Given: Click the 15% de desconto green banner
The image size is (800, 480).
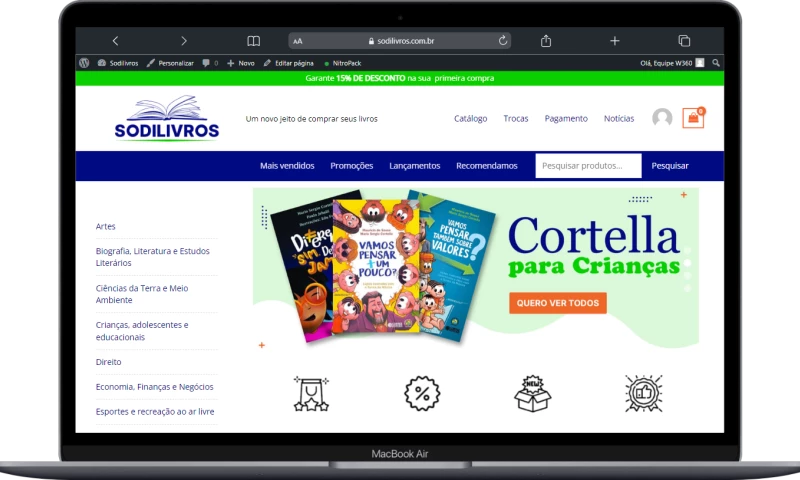Looking at the screenshot, I should 399,78.
